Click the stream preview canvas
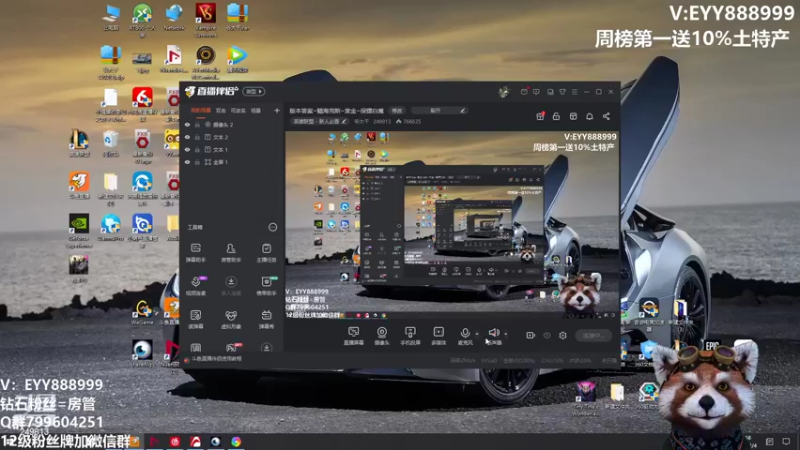The width and height of the screenshot is (800, 450). coord(452,225)
